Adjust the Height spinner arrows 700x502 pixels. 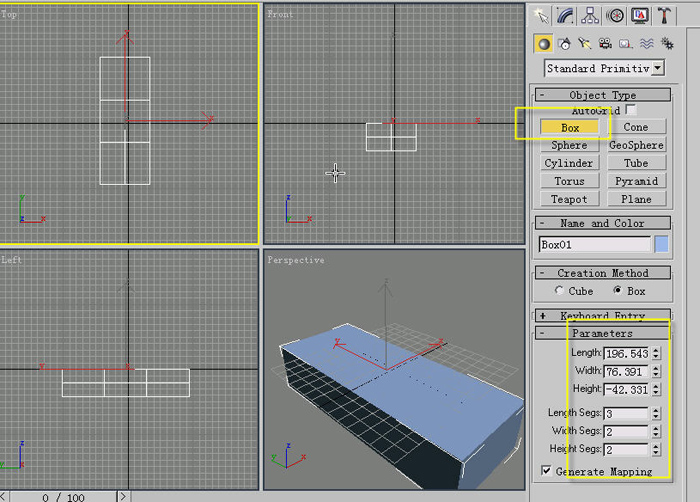tap(655, 389)
